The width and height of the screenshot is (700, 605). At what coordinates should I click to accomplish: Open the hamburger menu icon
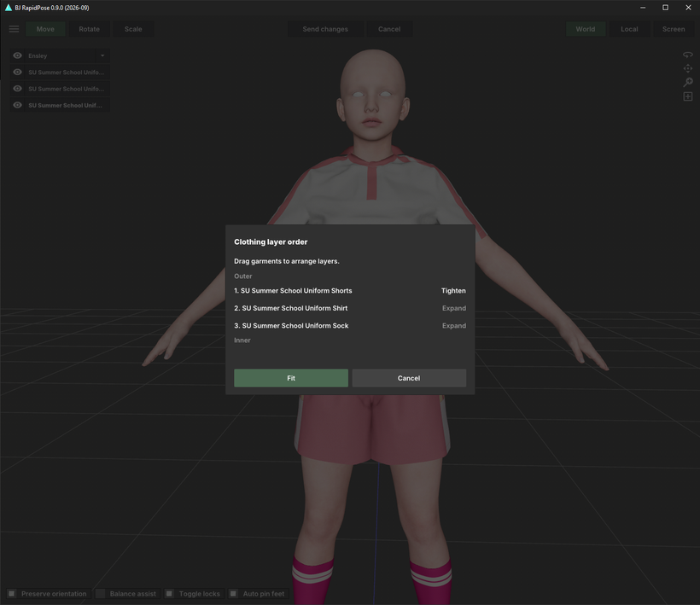(14, 29)
